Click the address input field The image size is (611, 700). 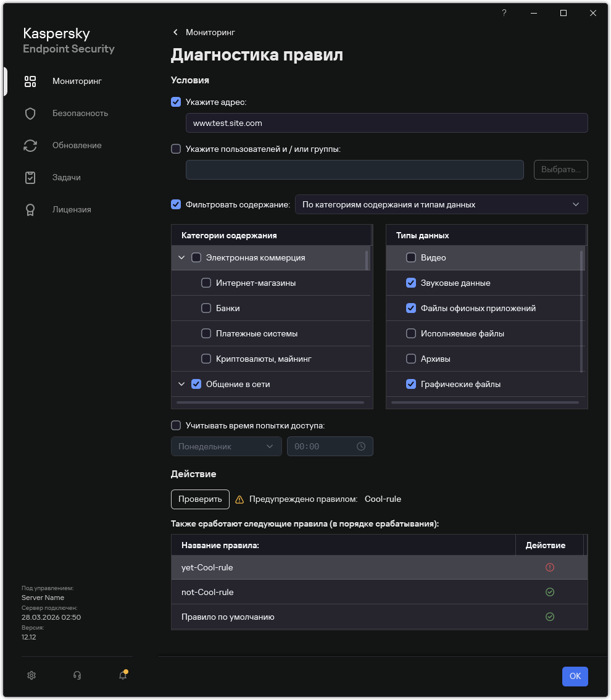[x=386, y=123]
